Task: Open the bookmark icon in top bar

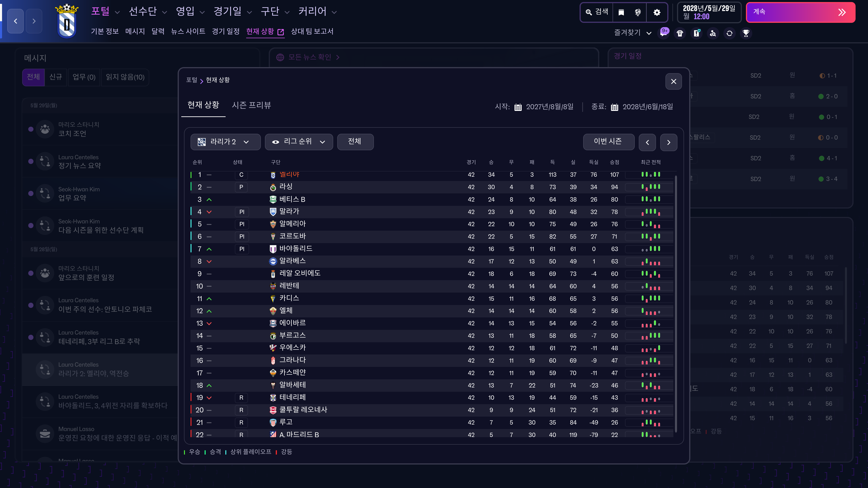Action: (621, 12)
